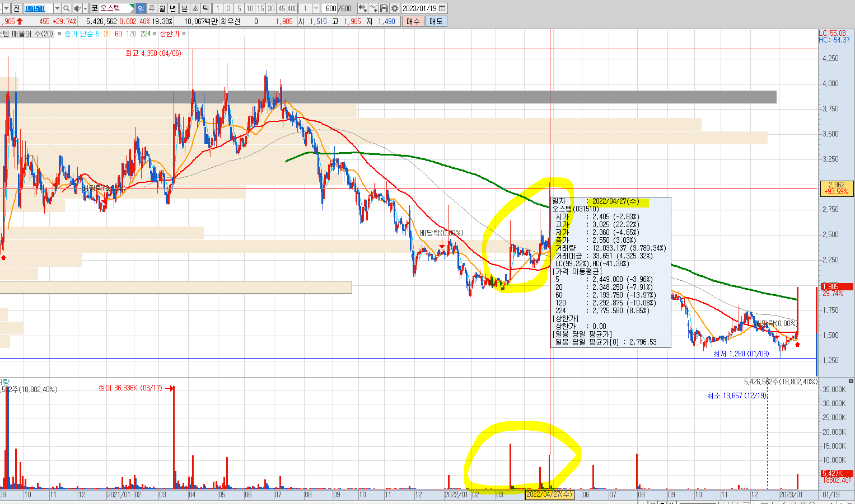Click the 최대 36,336K (03/17) label
Image resolution: width=855 pixels, height=504 pixels.
pyautogui.click(x=130, y=388)
